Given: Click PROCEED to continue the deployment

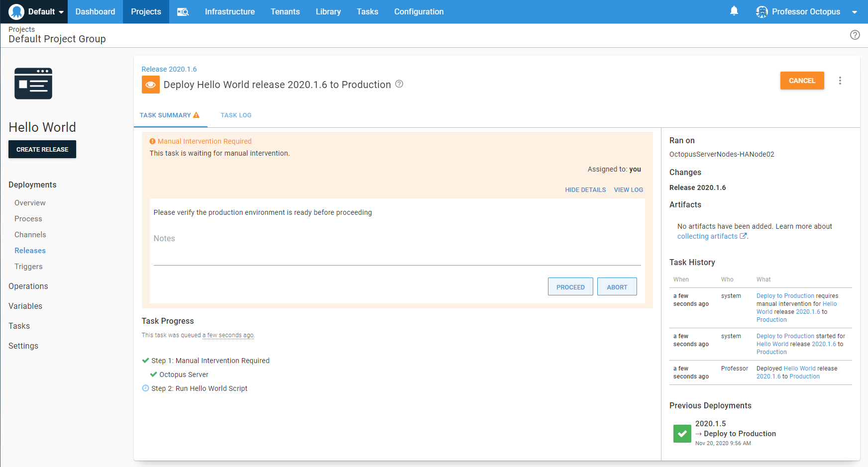Looking at the screenshot, I should tap(570, 286).
